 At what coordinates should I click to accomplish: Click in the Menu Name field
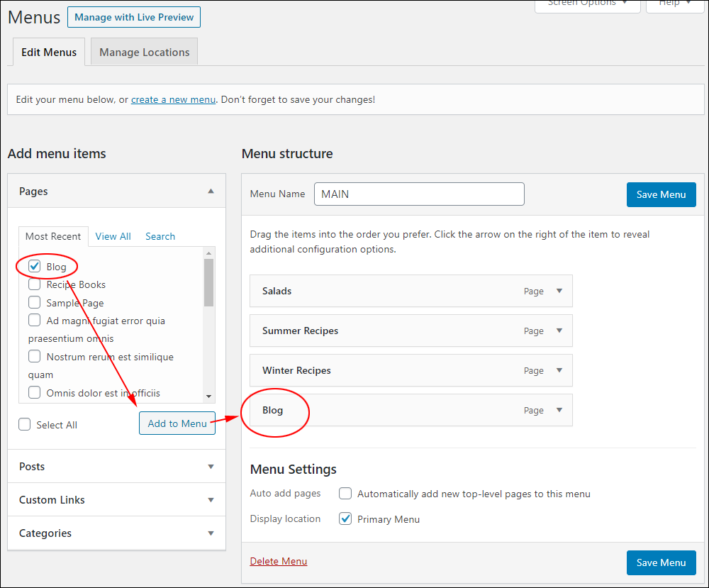[419, 194]
